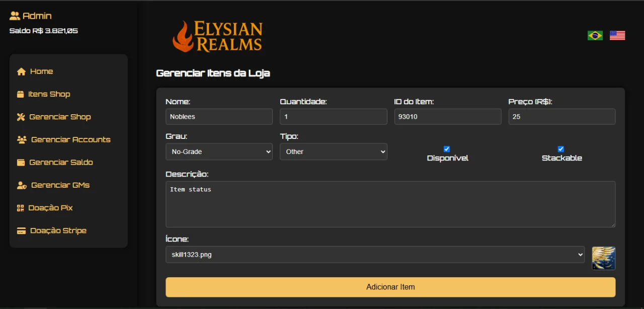Click the Gerenciar Accounts users icon

(22, 139)
